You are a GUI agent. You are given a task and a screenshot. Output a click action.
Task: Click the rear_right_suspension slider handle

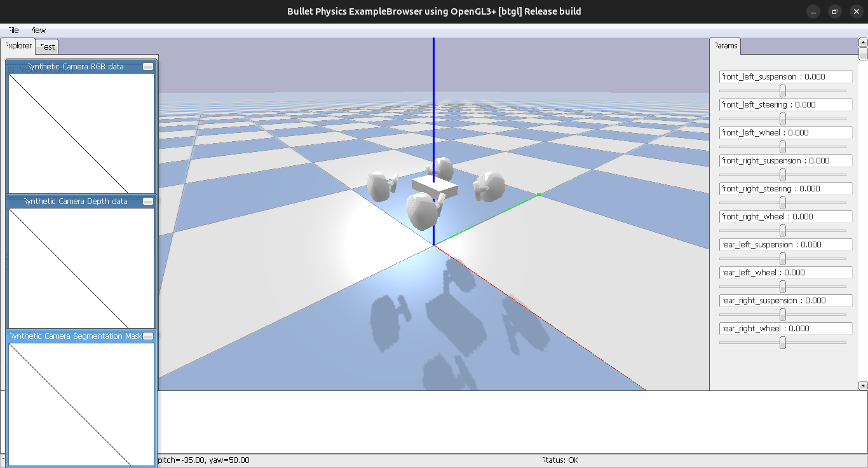(783, 315)
